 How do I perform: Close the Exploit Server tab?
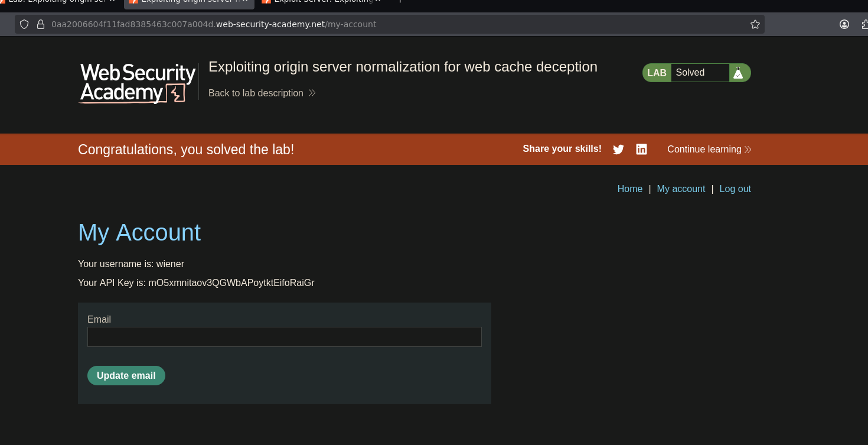pos(378,1)
